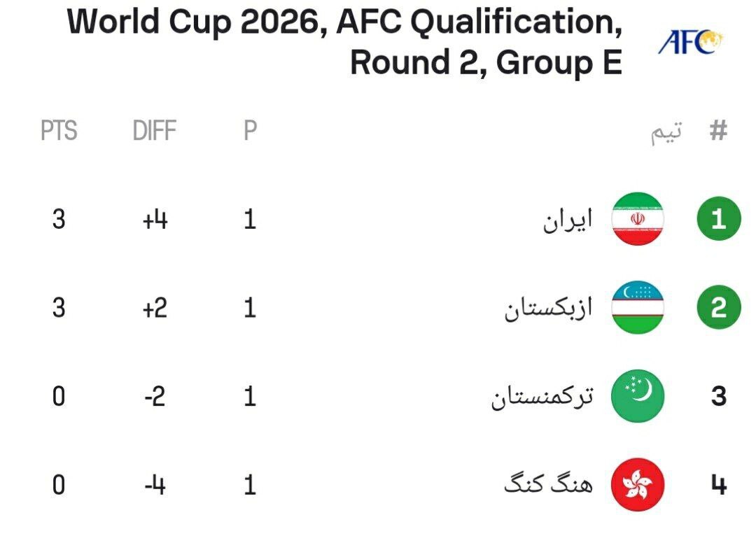This screenshot has height=536, width=756.
Task: Click the DIFF column header
Action: tap(155, 131)
